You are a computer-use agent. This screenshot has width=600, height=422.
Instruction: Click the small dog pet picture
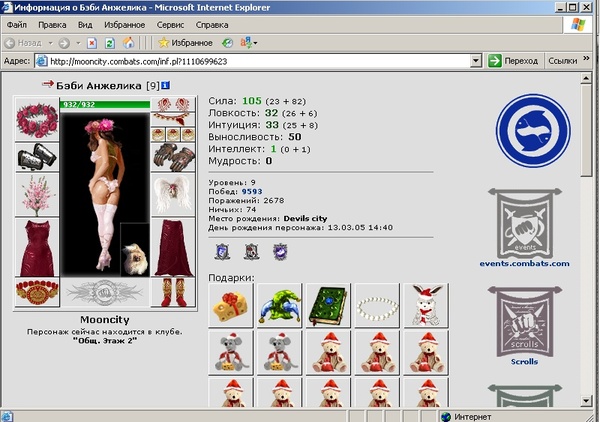(135, 250)
